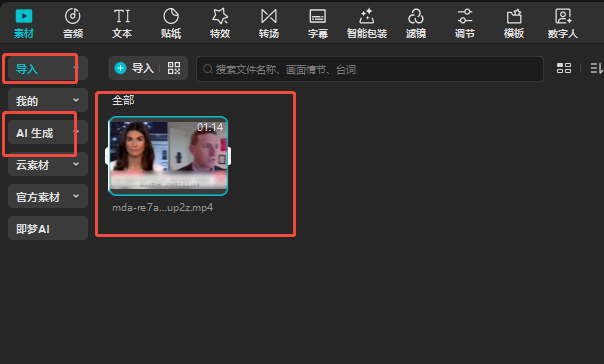Expand the AI 生成 sidebar section
This screenshot has width=604, height=364.
tap(48, 133)
